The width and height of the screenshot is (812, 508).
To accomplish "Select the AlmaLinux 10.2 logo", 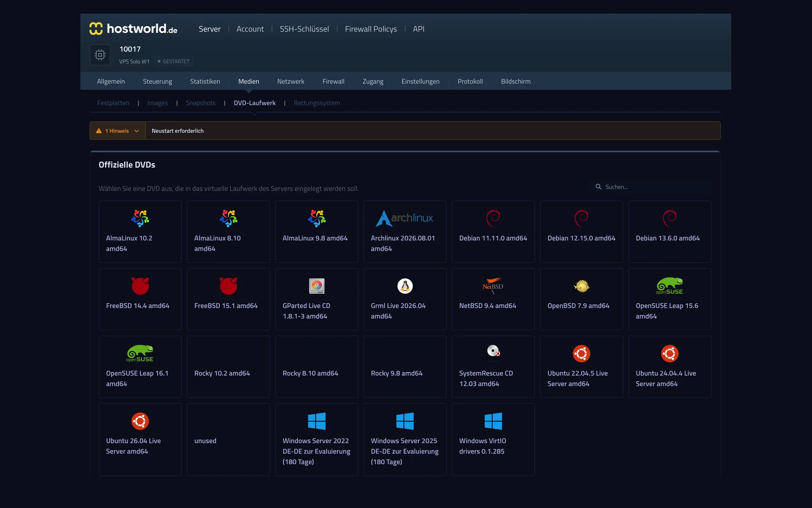I will (140, 218).
